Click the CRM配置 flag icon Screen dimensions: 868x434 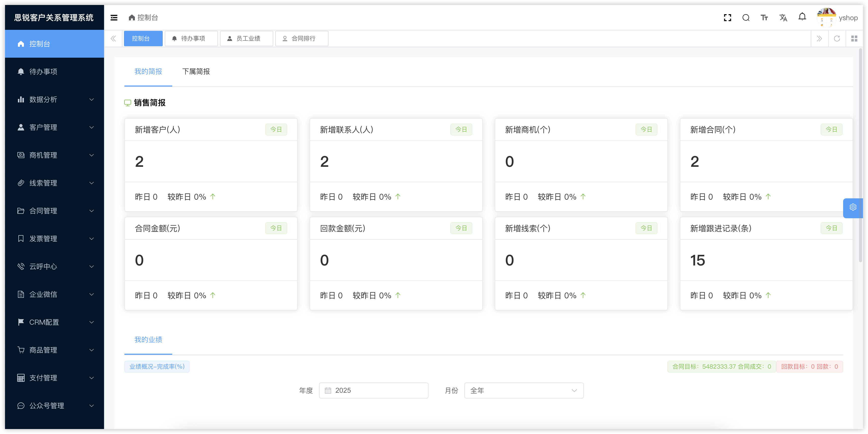(21, 322)
